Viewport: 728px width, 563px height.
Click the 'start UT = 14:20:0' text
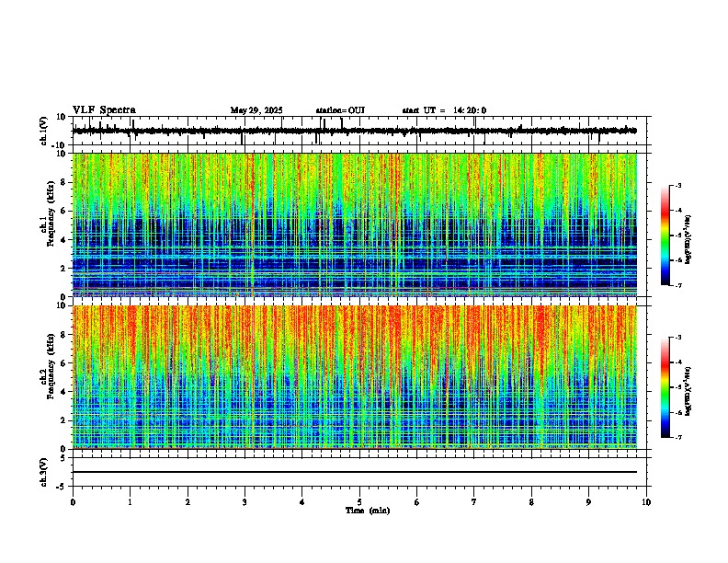[x=444, y=110]
